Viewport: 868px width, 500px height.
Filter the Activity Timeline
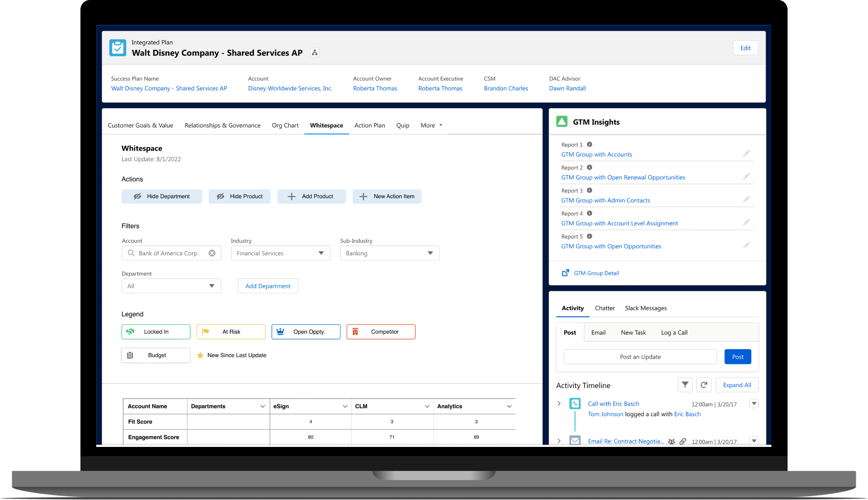685,385
